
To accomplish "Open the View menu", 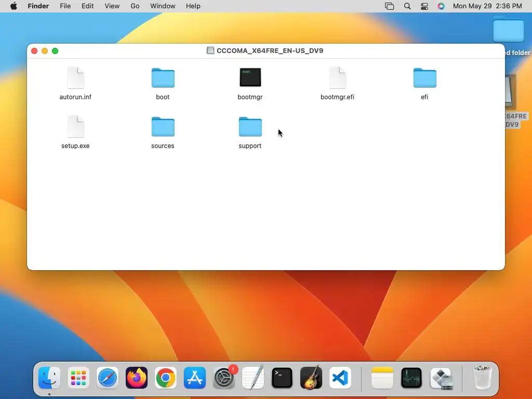I will 112,6.
